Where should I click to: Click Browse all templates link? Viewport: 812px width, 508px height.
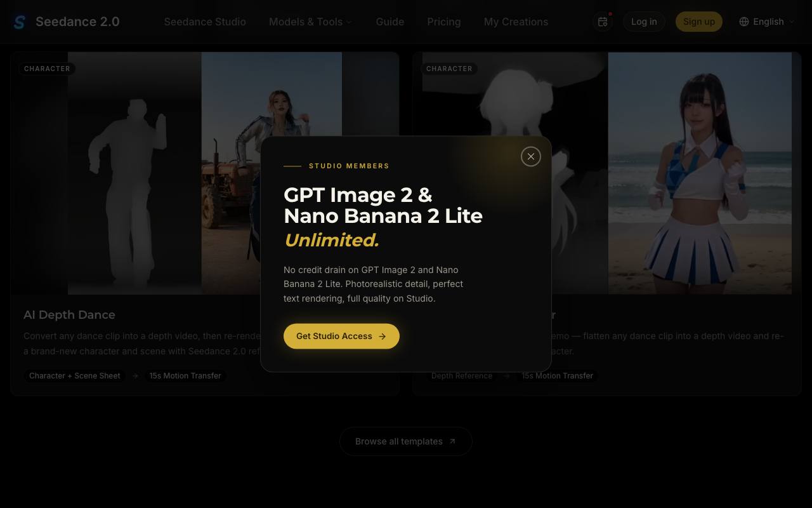406,441
